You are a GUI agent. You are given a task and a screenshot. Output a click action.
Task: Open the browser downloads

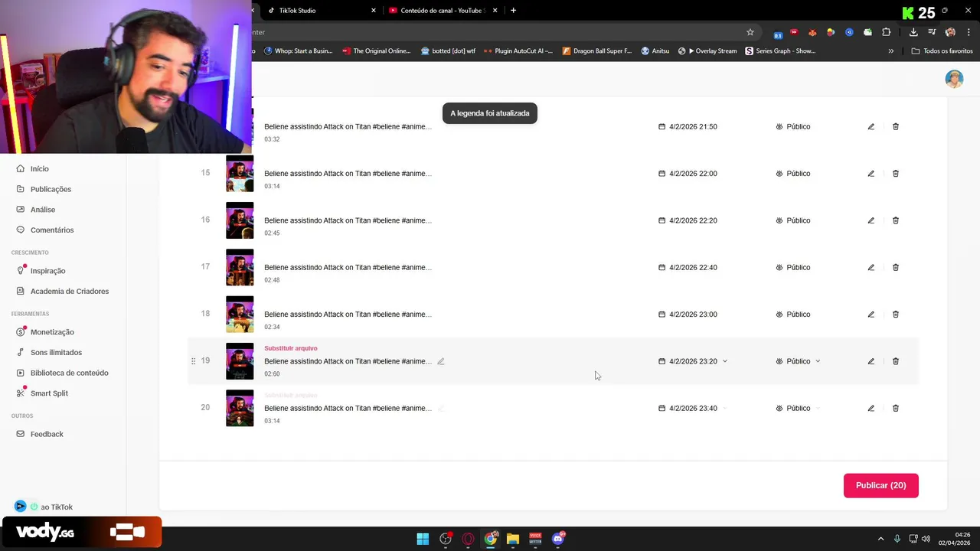[x=913, y=32]
